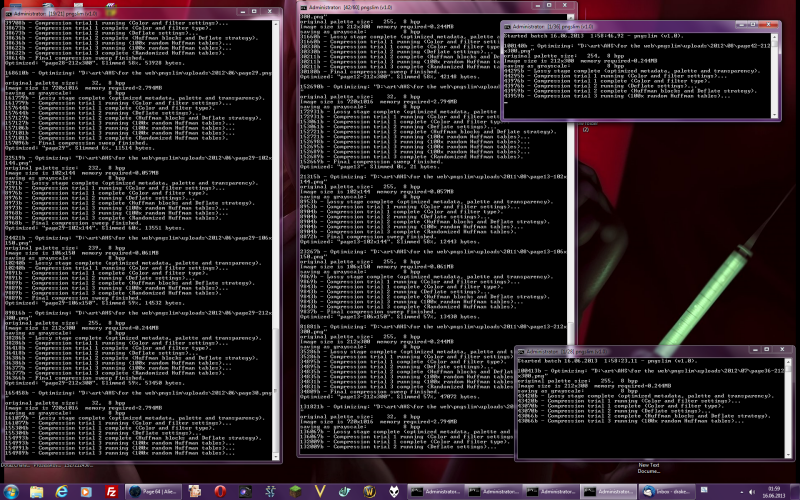Open FileZilla from the taskbar
This screenshot has height=500, width=800.
[x=111, y=492]
